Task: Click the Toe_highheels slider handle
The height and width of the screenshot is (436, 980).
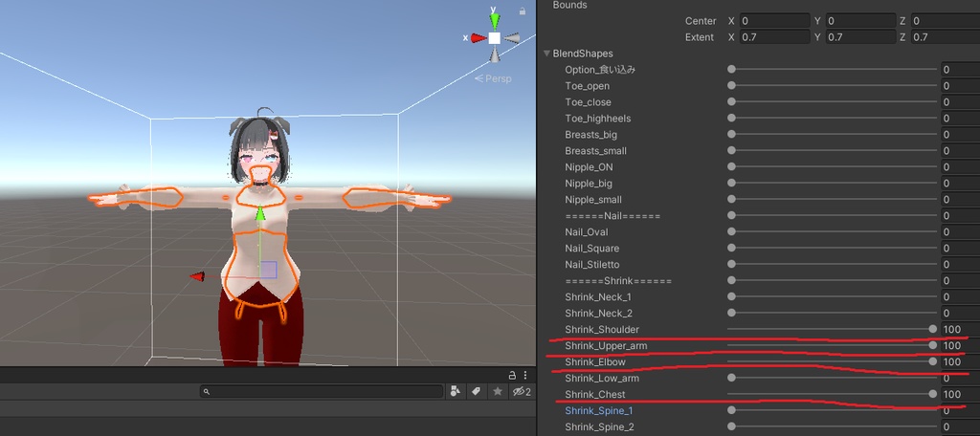Action: coord(731,118)
